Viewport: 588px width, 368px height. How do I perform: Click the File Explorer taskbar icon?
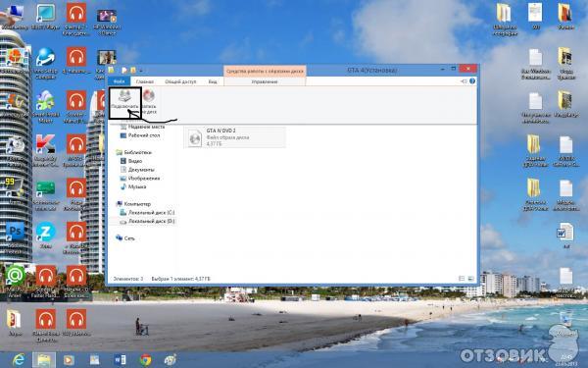[44, 360]
